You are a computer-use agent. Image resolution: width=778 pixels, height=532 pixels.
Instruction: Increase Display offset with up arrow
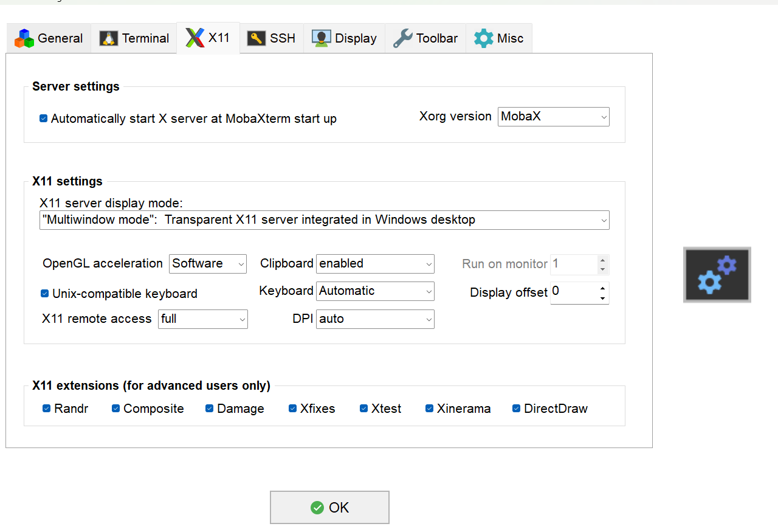point(602,288)
